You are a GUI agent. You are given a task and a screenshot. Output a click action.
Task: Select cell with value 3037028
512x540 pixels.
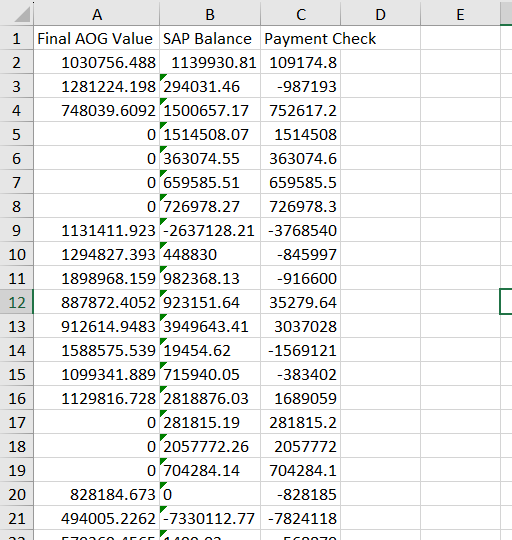pyautogui.click(x=301, y=326)
